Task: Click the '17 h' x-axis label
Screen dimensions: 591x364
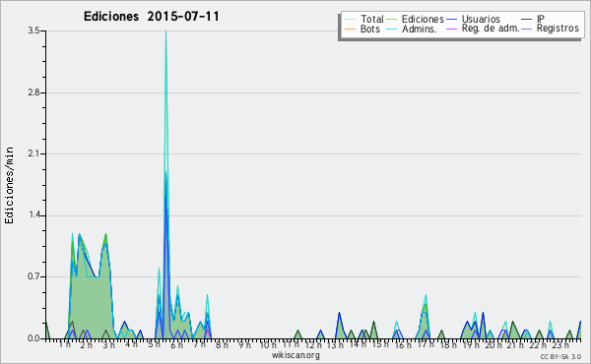Action: (x=426, y=344)
